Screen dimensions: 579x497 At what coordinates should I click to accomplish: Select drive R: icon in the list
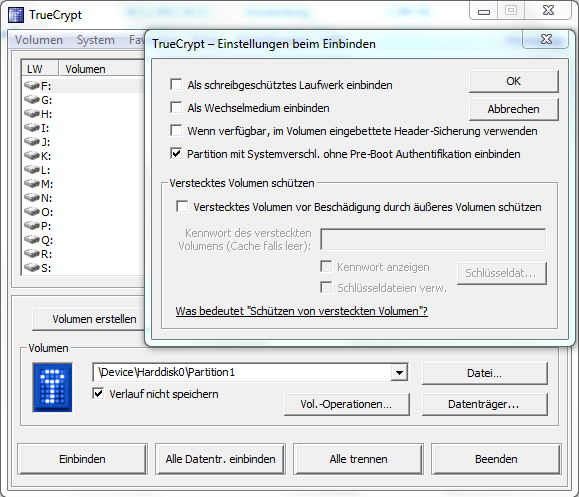pos(32,254)
